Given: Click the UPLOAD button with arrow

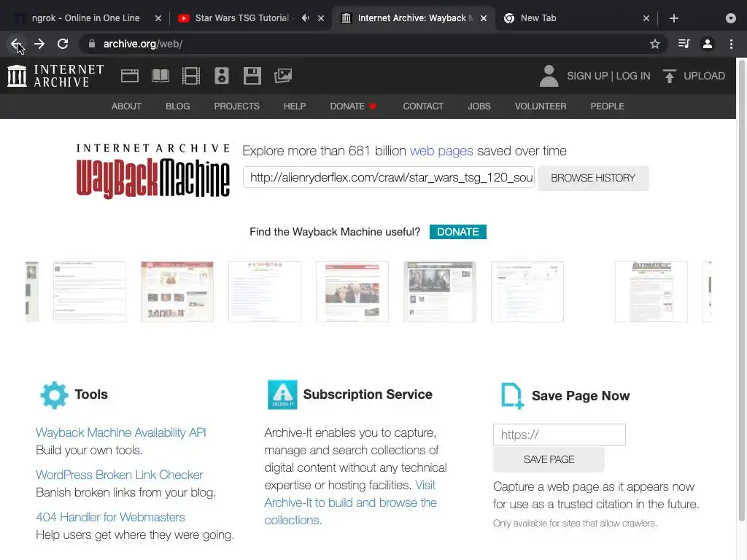Looking at the screenshot, I should click(x=694, y=76).
